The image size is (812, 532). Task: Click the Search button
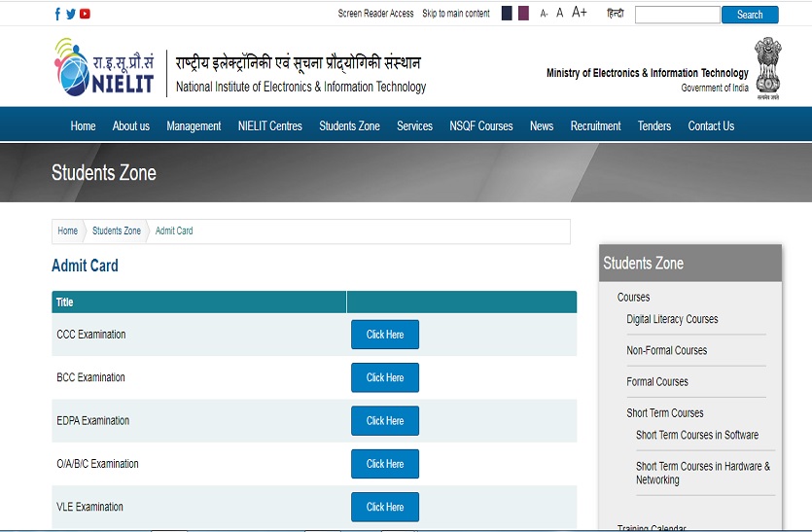click(x=750, y=15)
